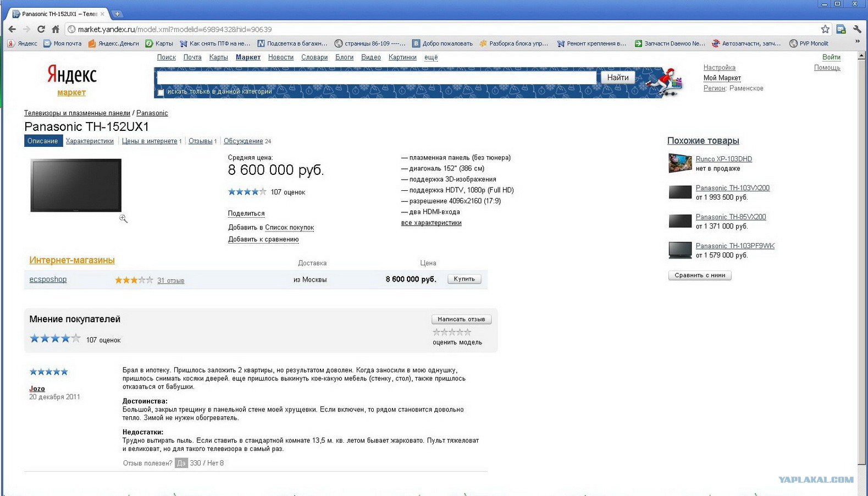The height and width of the screenshot is (496, 868).
Task: Open the Panasonic TH-103VX200 similar product
Action: tap(733, 188)
